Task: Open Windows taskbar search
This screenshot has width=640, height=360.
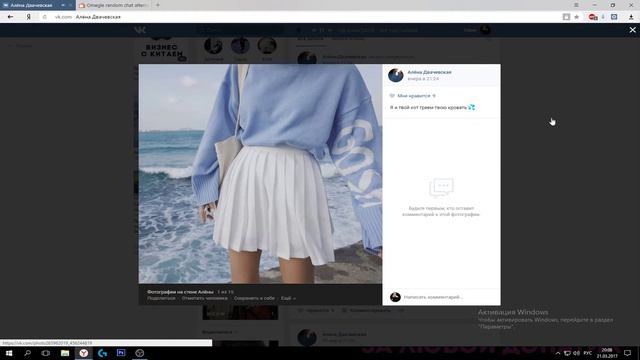Action: (27, 353)
